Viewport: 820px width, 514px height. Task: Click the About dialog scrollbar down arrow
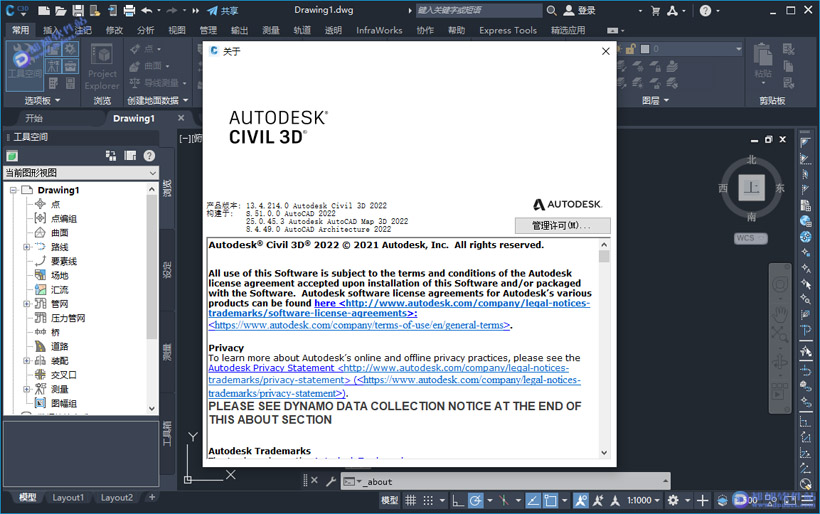(x=604, y=453)
